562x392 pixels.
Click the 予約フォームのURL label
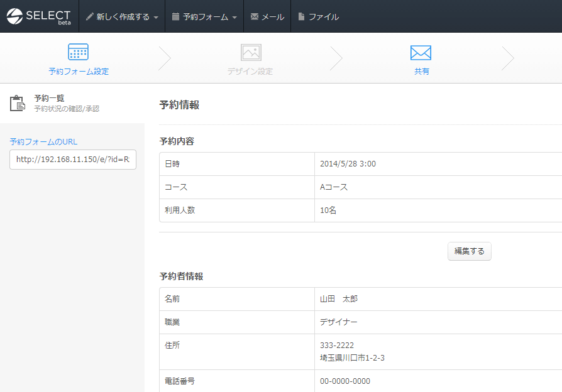click(43, 142)
